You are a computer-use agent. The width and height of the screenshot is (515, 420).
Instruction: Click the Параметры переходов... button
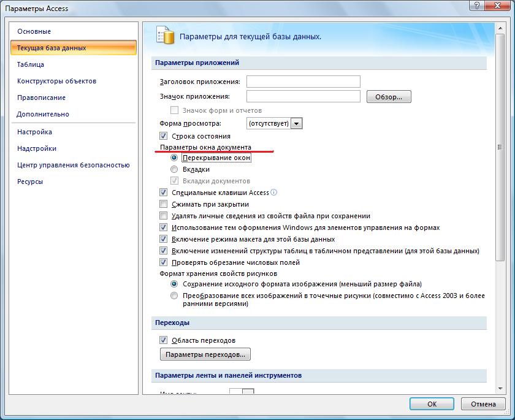click(205, 354)
